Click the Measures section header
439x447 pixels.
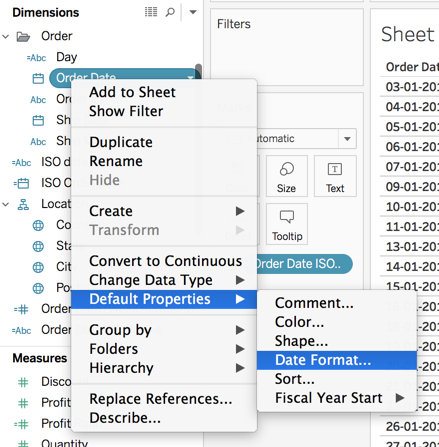tap(40, 358)
